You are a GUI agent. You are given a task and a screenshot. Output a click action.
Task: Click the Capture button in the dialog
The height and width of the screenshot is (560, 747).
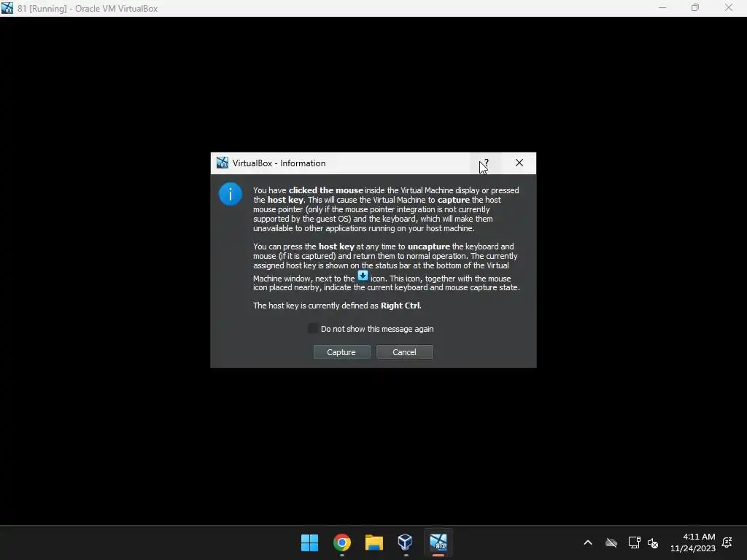click(x=341, y=352)
